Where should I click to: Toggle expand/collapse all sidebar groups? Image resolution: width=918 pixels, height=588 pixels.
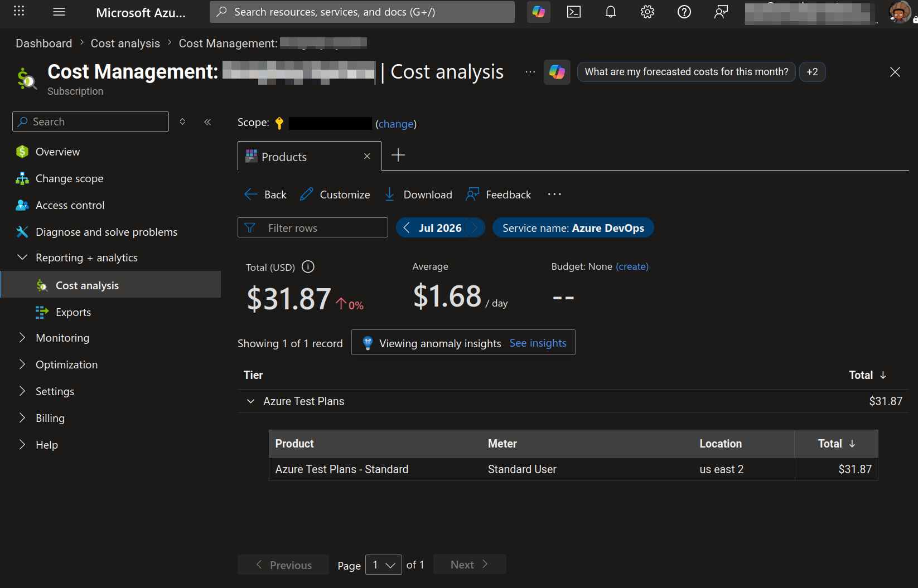[182, 122]
